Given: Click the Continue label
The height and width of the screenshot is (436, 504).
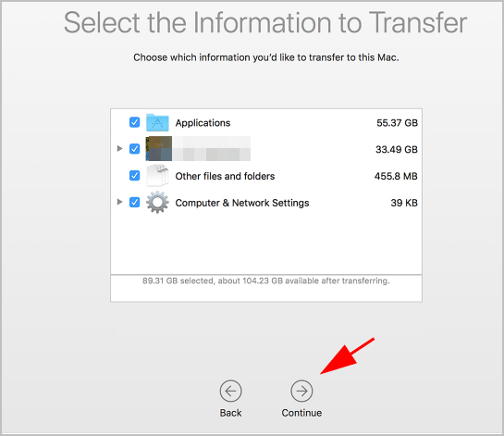Looking at the screenshot, I should coord(301,413).
